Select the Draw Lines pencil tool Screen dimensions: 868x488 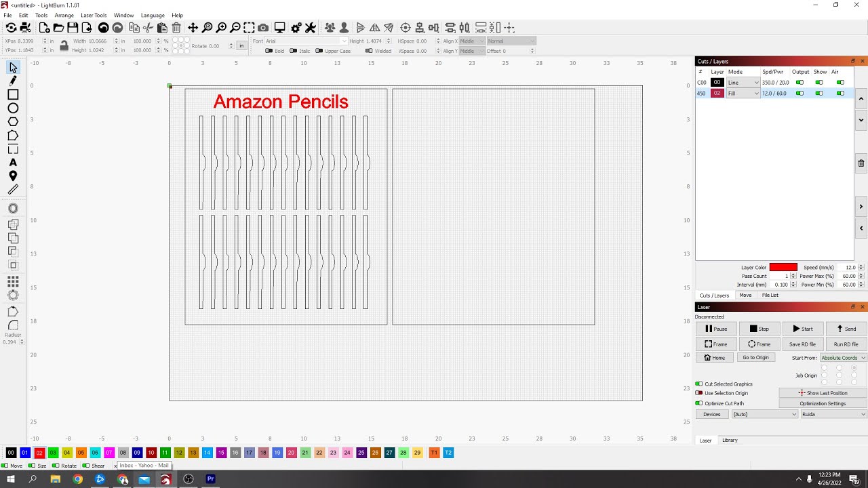click(13, 81)
